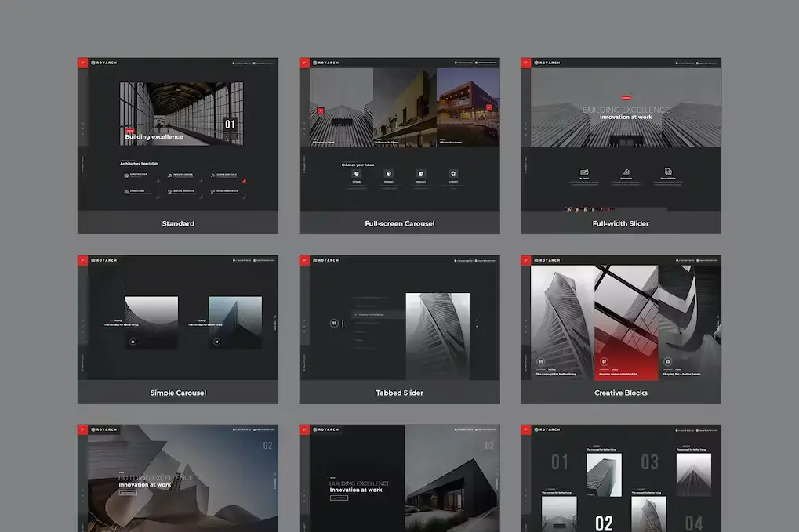The image size is (799, 532).
Task: Click red right arrow on Full-screen Carousel
Action: point(489,108)
